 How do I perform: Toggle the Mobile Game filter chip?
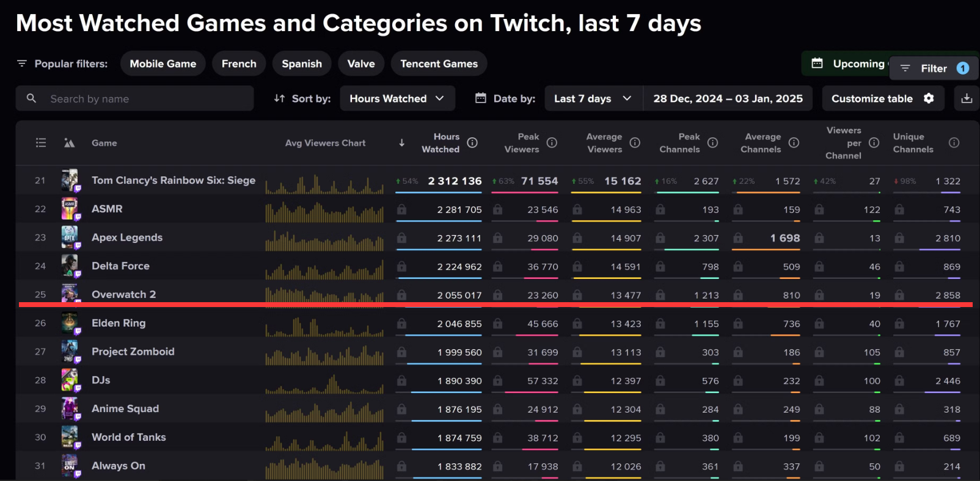tap(163, 63)
